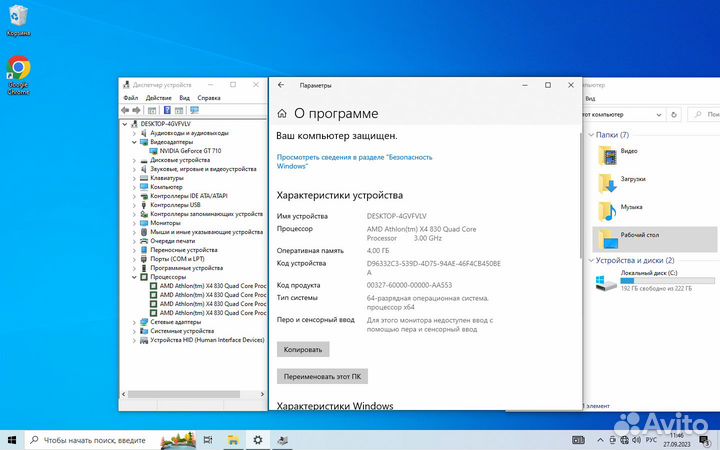
Task: Open address bar dropdown in Explorer
Action: 658,115
